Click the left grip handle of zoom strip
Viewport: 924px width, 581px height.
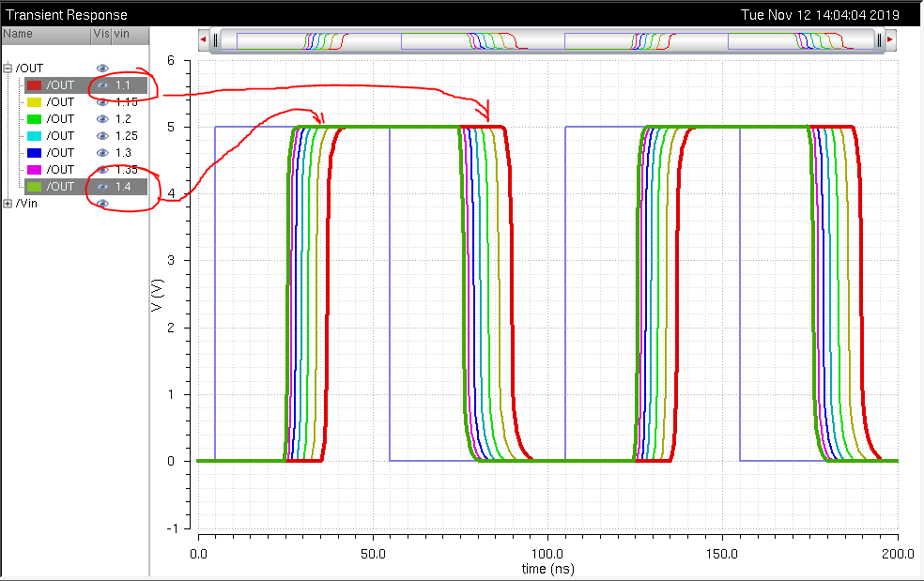click(216, 40)
